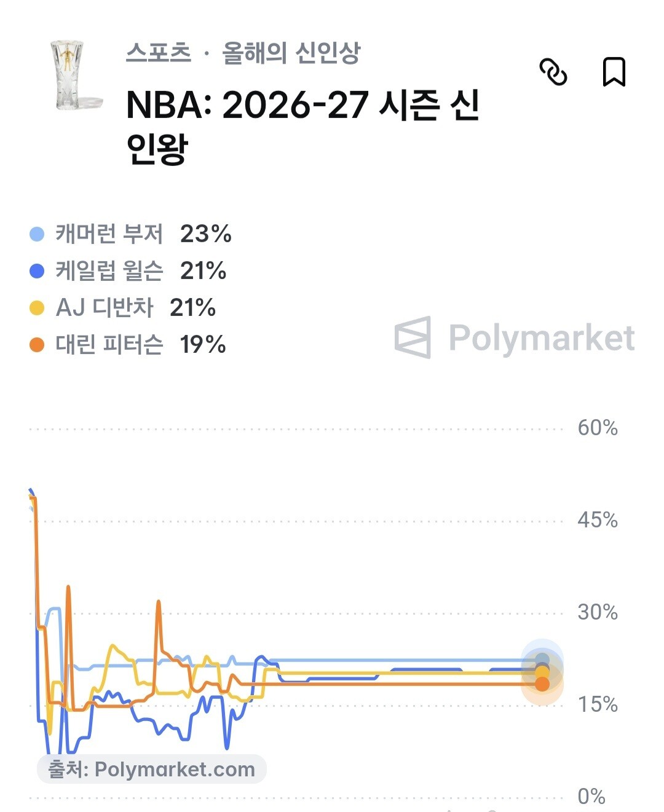Image resolution: width=664 pixels, height=812 pixels.
Task: Bookmark this market
Action: tap(614, 72)
